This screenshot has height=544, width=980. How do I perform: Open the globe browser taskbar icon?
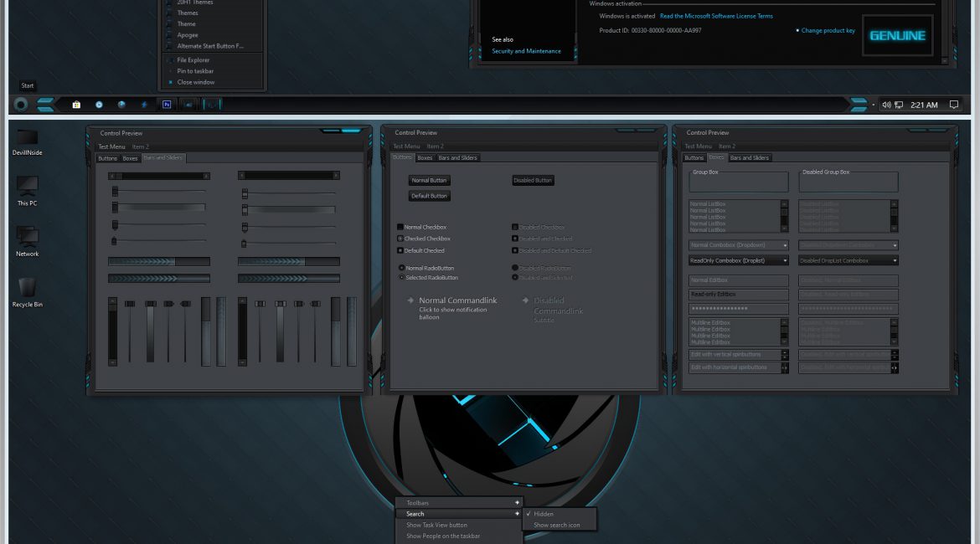121,105
